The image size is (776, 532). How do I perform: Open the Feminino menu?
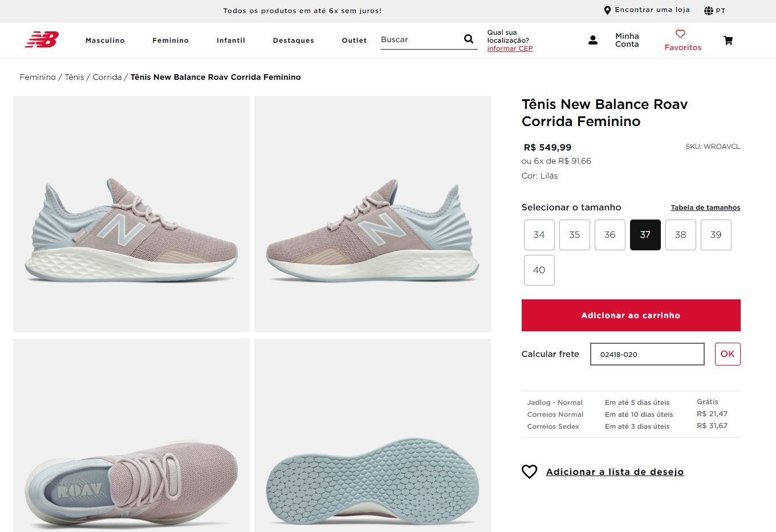pos(170,40)
